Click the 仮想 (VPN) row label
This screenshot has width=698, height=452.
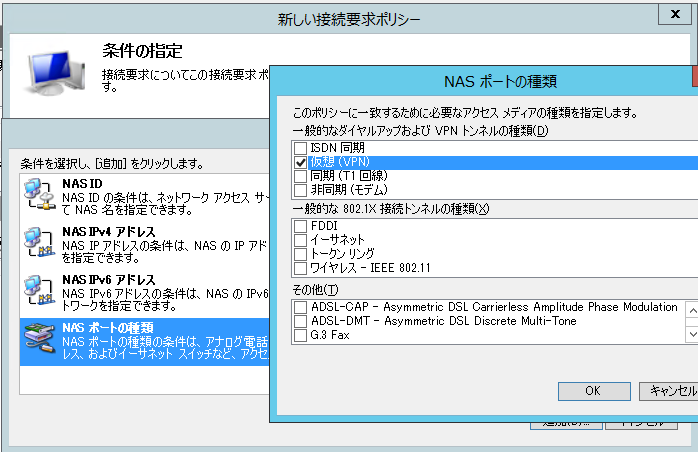click(340, 162)
